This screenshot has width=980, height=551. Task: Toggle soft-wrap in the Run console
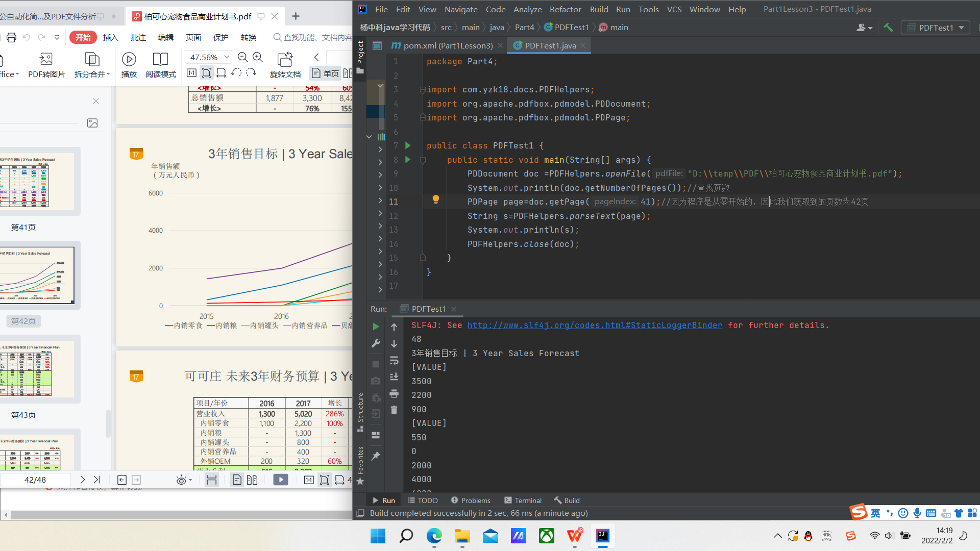pyautogui.click(x=394, y=360)
